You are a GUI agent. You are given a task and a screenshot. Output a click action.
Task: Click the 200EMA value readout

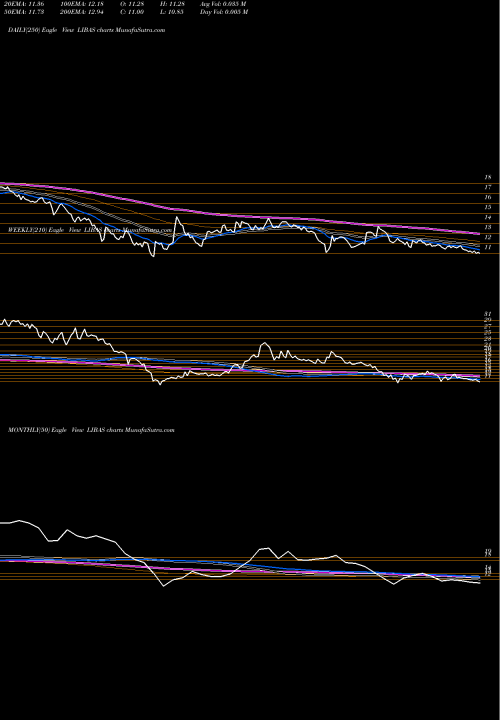[x=82, y=12]
